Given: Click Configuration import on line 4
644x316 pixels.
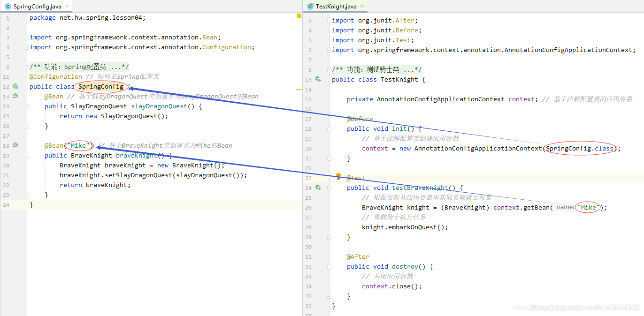Looking at the screenshot, I should click(142, 47).
